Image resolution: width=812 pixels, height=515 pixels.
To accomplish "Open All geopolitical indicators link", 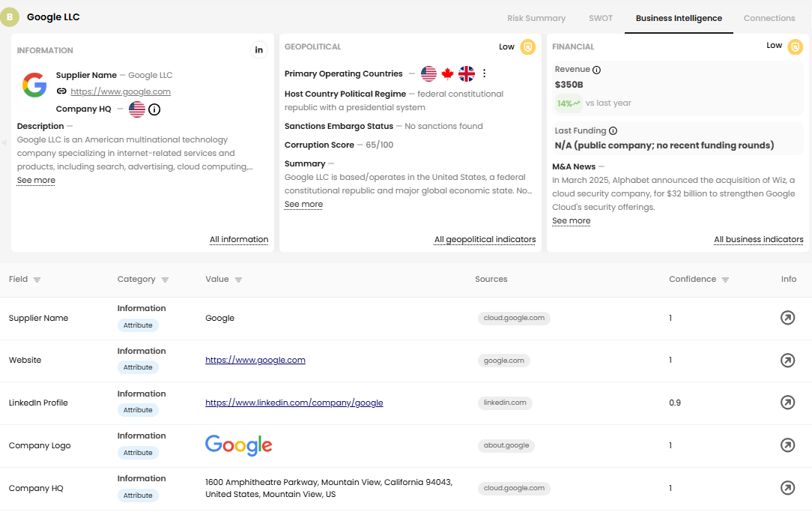I will click(485, 240).
